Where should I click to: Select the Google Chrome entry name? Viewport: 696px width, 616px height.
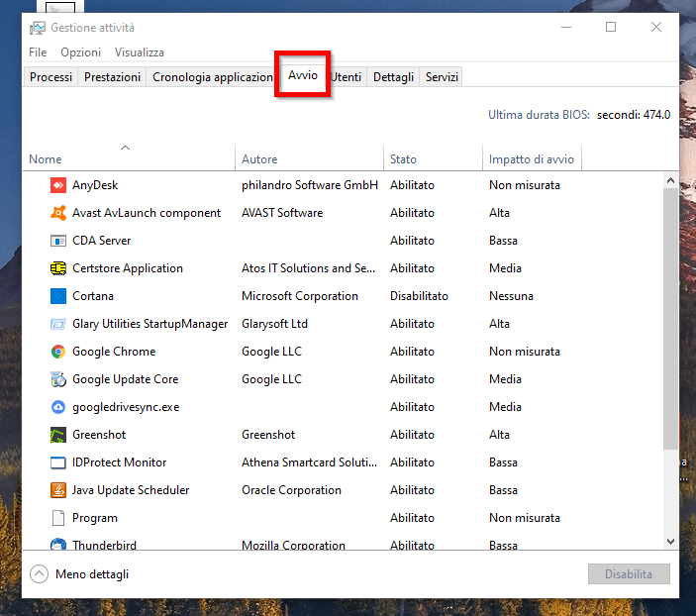(114, 352)
